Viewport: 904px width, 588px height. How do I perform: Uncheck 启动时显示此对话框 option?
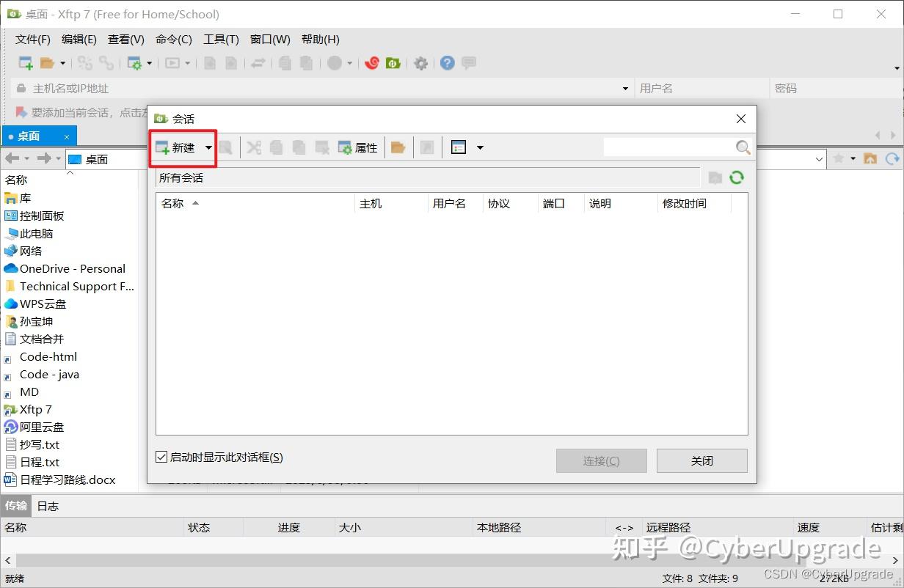161,456
